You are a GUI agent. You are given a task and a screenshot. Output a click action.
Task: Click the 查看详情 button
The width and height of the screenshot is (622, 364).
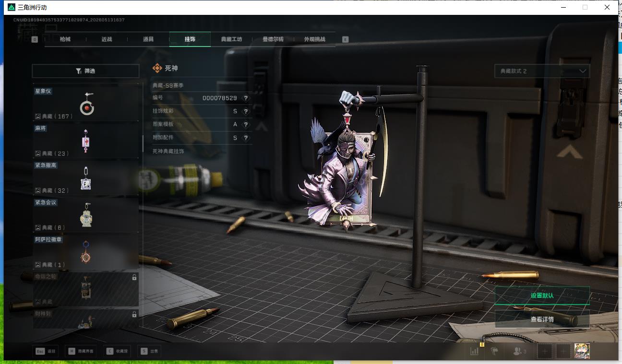pos(542,319)
